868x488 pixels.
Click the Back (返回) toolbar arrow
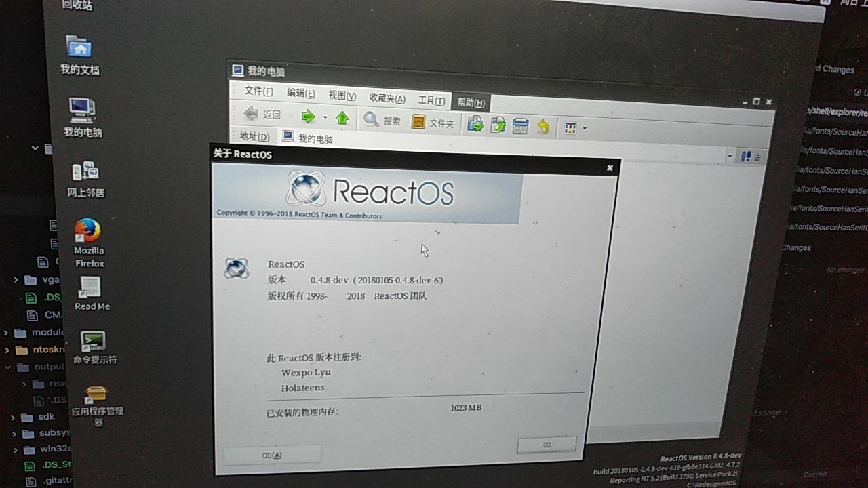pos(262,115)
